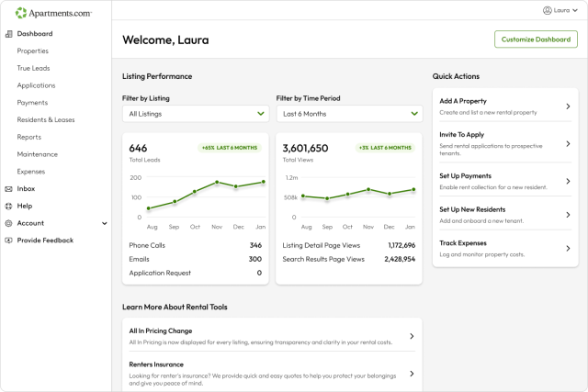Open True Leads in the sidebar
This screenshot has height=392, width=588.
[x=33, y=68]
